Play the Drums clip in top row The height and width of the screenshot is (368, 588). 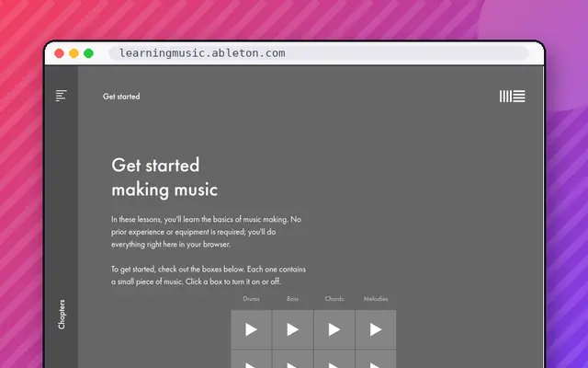[251, 329]
